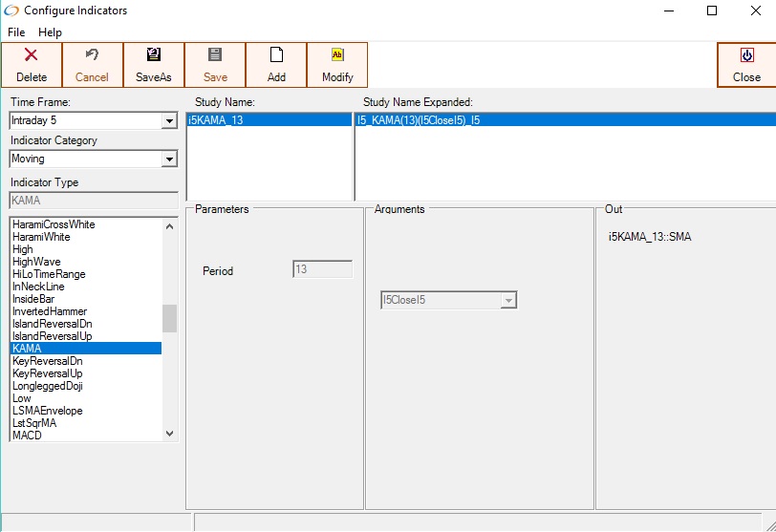776x532 pixels.
Task: Click the SaveAs toolbar icon
Action: click(x=154, y=55)
